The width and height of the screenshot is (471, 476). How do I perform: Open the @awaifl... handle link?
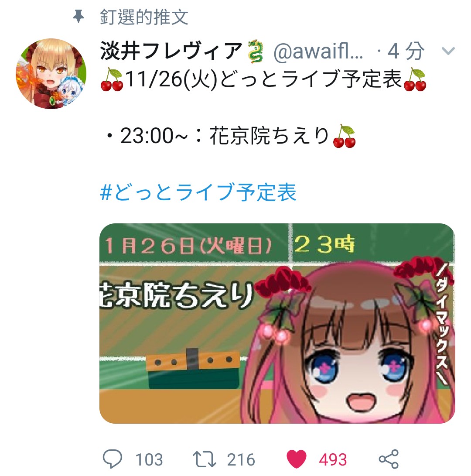[318, 51]
